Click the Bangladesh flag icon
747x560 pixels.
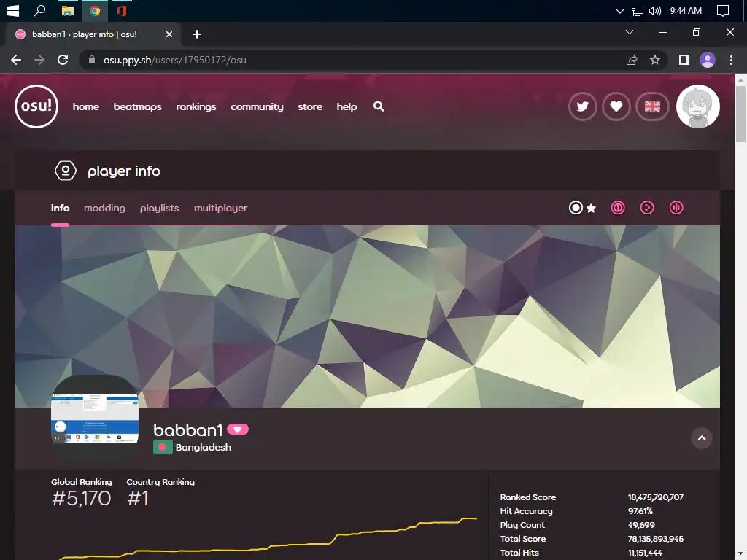tap(163, 447)
